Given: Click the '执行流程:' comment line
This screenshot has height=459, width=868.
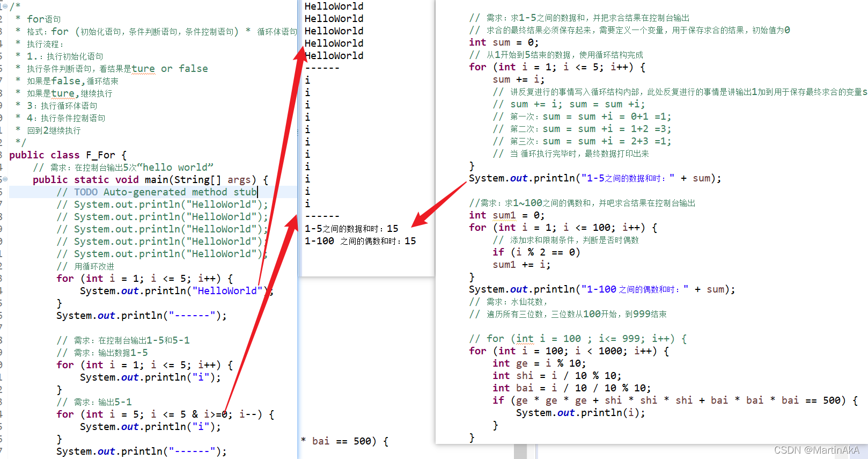Looking at the screenshot, I should [x=40, y=44].
